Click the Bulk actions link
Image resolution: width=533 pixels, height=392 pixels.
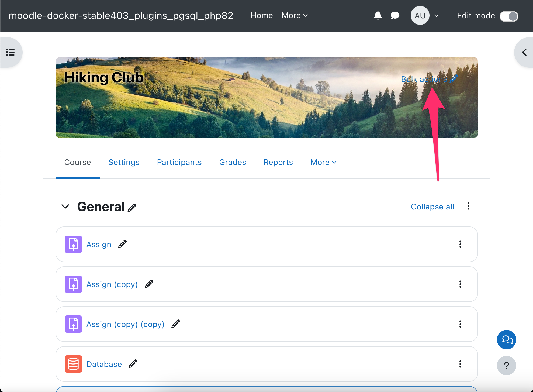coord(424,79)
